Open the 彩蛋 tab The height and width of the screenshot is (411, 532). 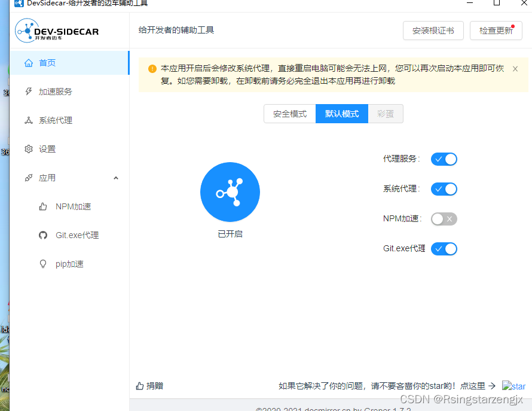pos(386,113)
